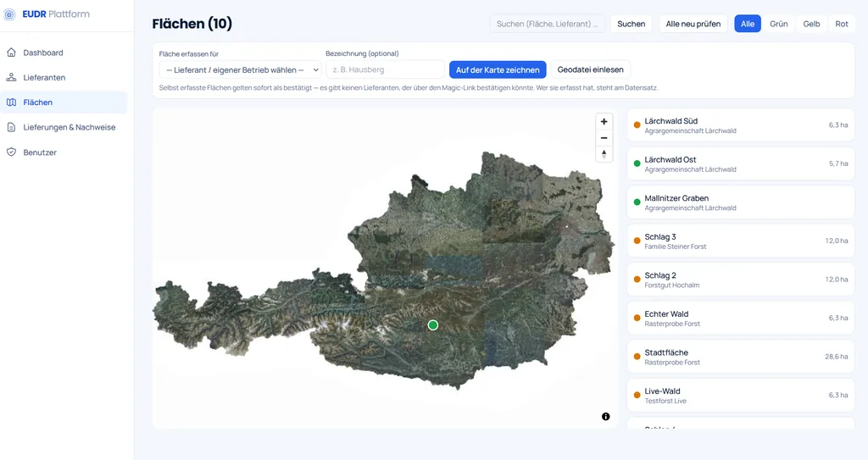Zoom in on the map
Screen dimensions: 868x460
coord(604,122)
